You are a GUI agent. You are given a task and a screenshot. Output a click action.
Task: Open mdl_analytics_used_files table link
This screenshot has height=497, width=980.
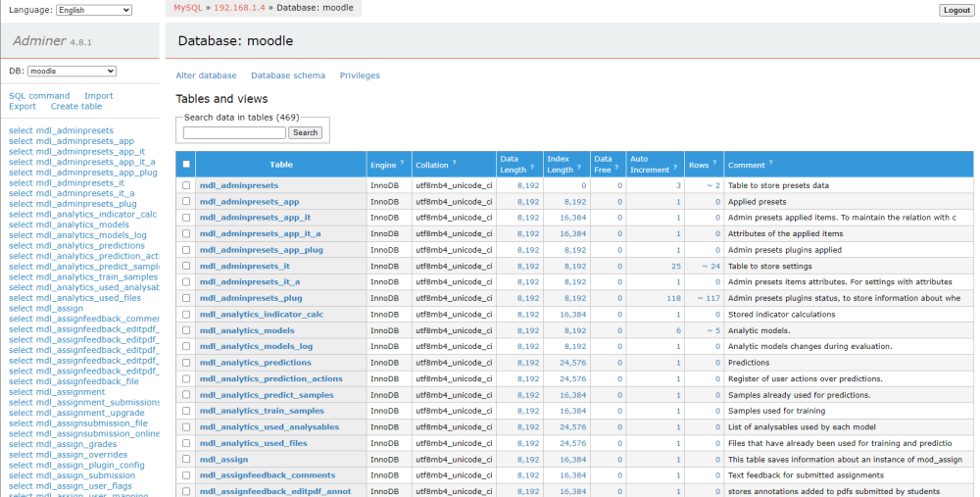click(x=254, y=443)
